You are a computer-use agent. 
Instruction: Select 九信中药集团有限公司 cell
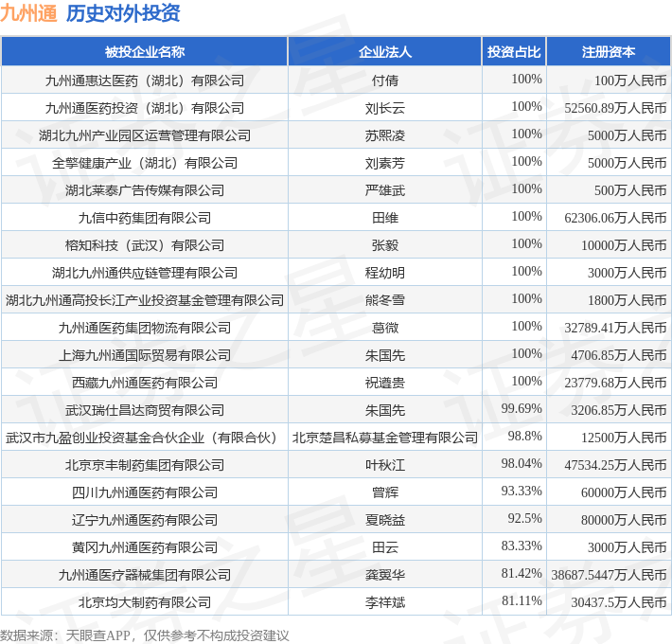[145, 218]
